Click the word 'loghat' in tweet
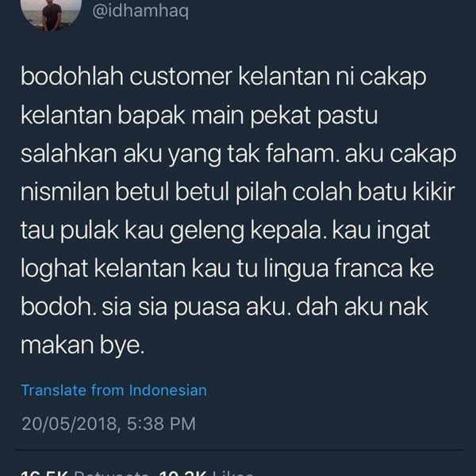Screen dimensions: 476x476 pyautogui.click(x=54, y=269)
